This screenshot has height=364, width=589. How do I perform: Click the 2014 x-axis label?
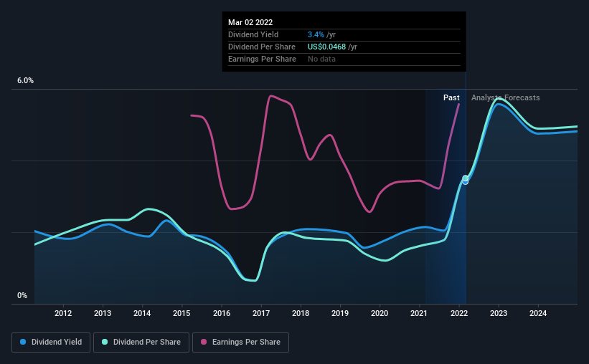point(142,313)
